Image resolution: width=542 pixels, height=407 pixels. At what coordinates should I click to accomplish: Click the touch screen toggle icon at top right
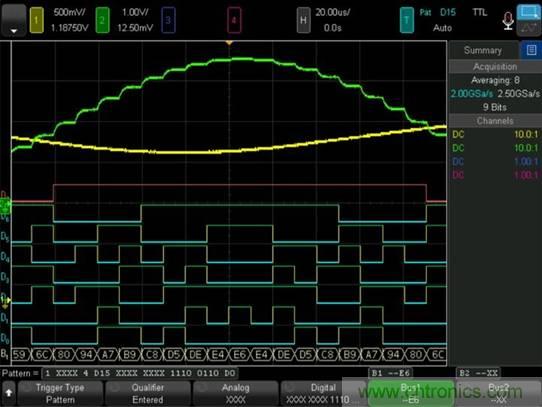click(529, 20)
